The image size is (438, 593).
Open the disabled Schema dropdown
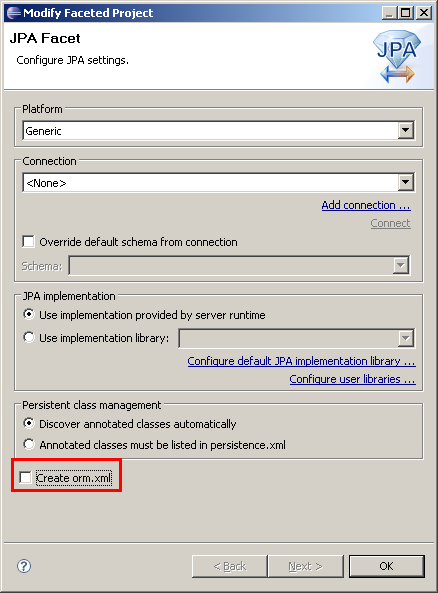click(x=401, y=265)
